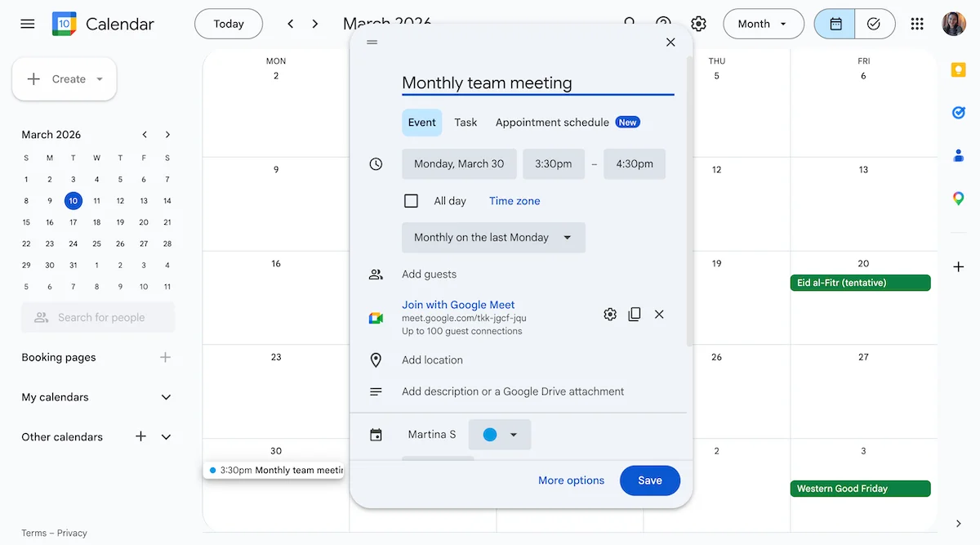Change the event color swatch
The width and height of the screenshot is (980, 545).
499,434
